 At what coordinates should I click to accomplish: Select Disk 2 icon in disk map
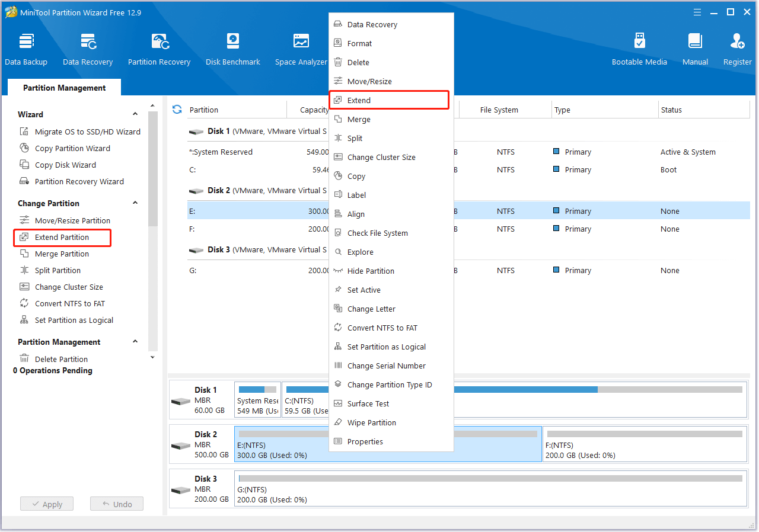coord(180,445)
